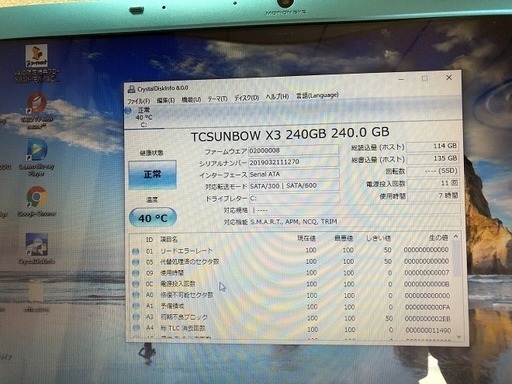512x384 pixels.
Task: Open the Google Chrome desktop icon
Action: [x=37, y=202]
